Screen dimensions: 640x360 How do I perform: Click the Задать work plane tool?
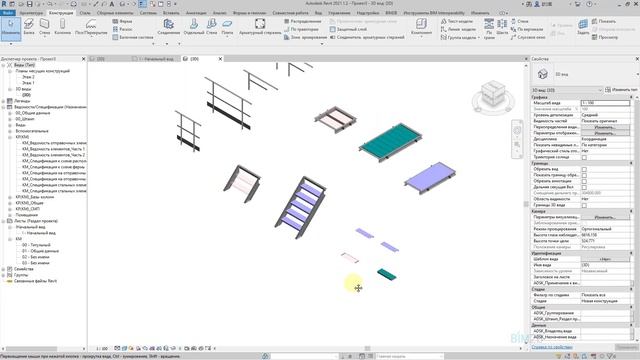point(583,27)
